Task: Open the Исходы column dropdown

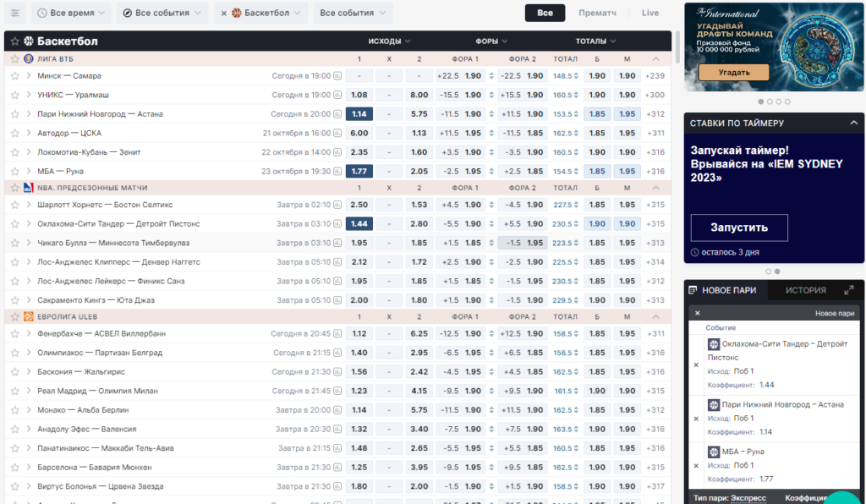Action: click(x=389, y=41)
